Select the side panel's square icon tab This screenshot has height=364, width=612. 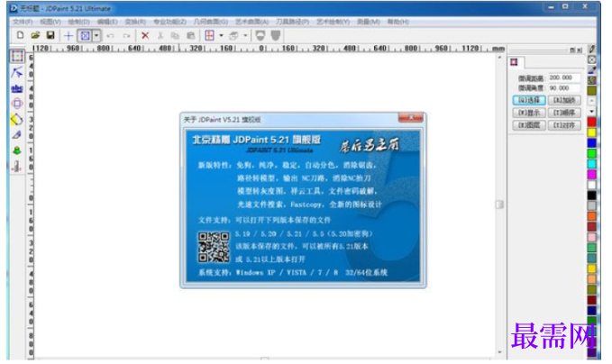point(515,62)
